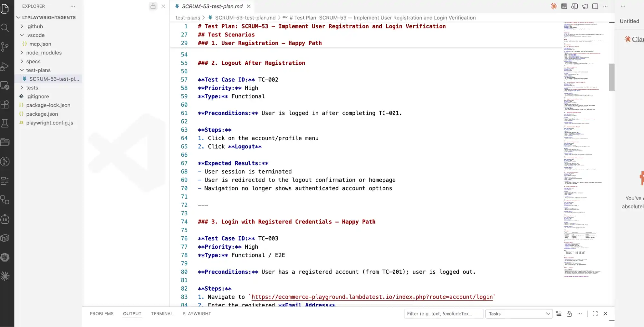644x327 pixels.
Task: Open Remote Explorer view
Action: [x=5, y=85]
